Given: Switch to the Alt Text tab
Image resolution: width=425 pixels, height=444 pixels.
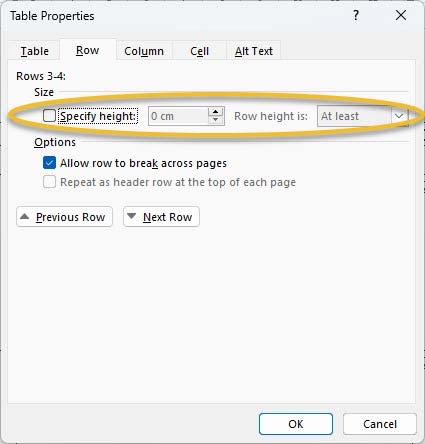Looking at the screenshot, I should pyautogui.click(x=254, y=51).
